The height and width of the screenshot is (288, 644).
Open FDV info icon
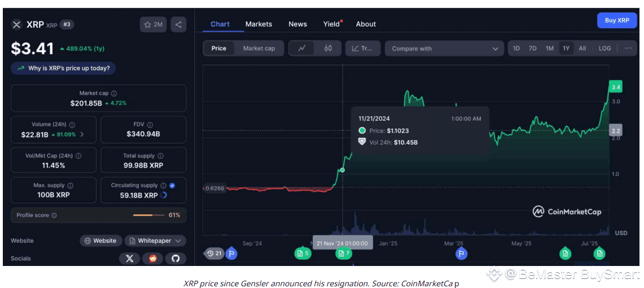pyautogui.click(x=150, y=124)
